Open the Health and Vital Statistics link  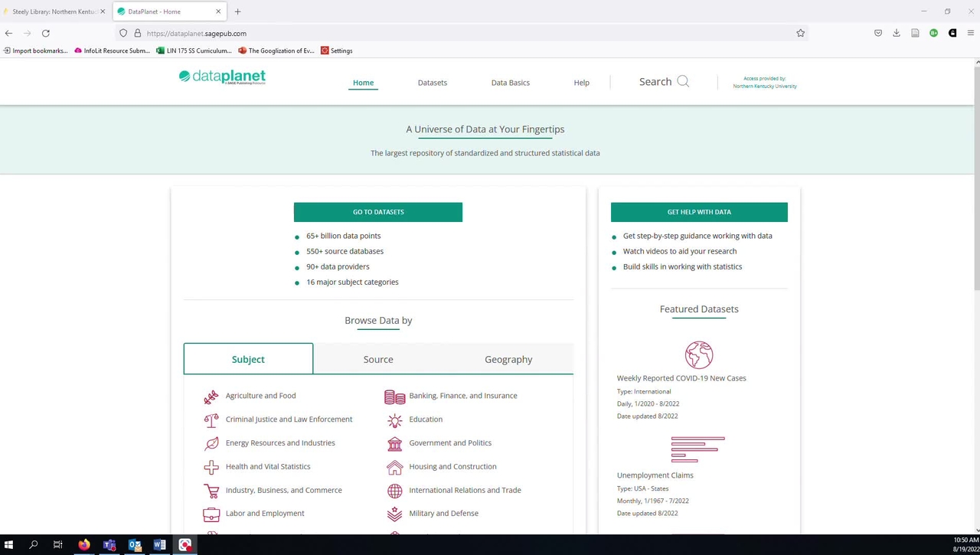pos(268,466)
